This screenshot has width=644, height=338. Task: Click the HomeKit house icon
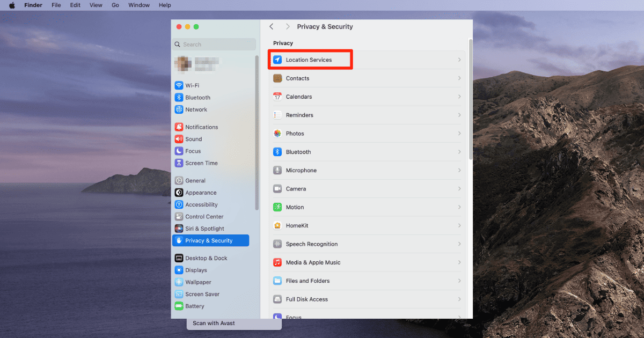[x=277, y=226]
